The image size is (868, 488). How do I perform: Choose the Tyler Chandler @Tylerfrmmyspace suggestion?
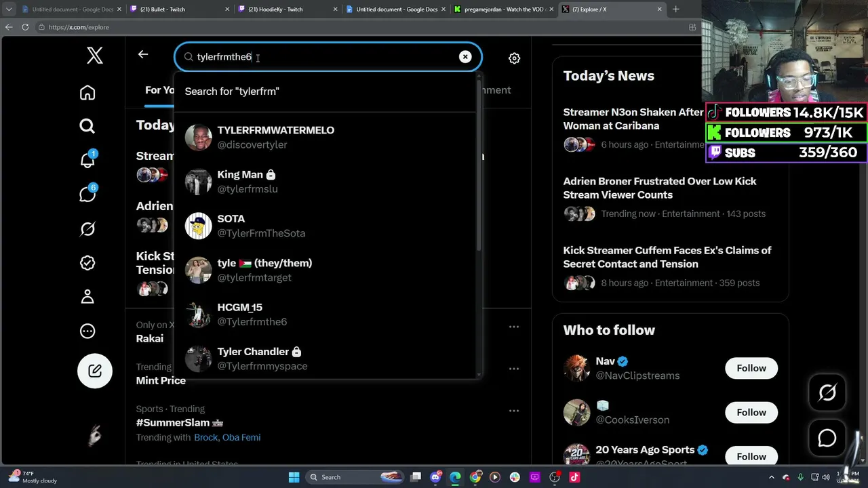(x=325, y=357)
